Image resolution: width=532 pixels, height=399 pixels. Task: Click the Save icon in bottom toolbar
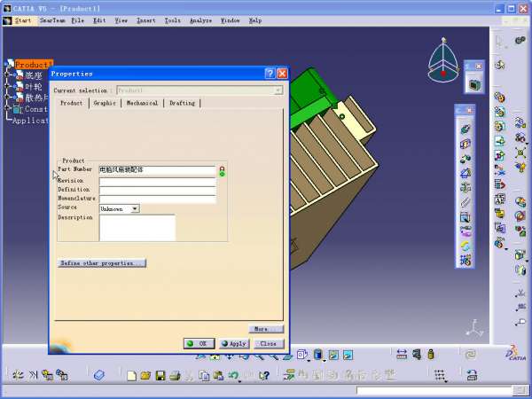point(160,376)
